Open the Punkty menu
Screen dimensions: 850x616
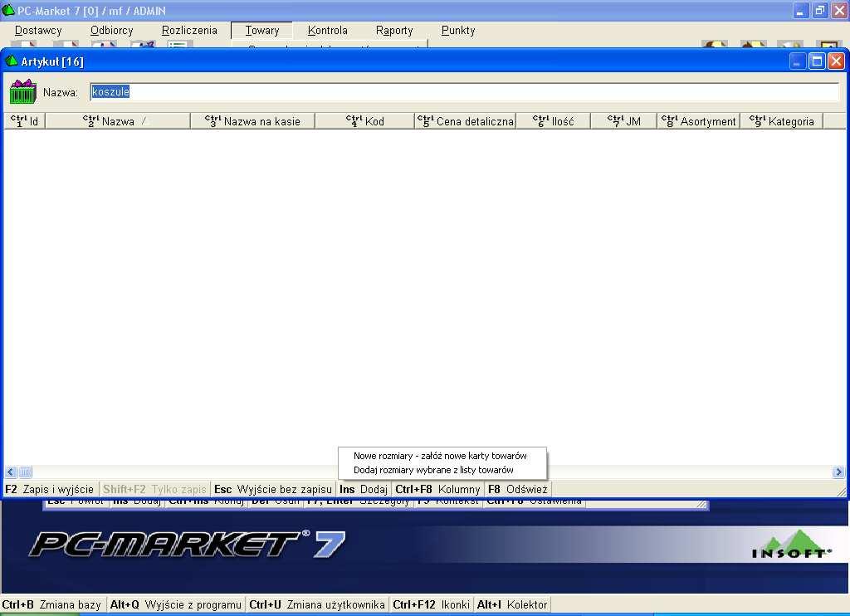coord(458,31)
